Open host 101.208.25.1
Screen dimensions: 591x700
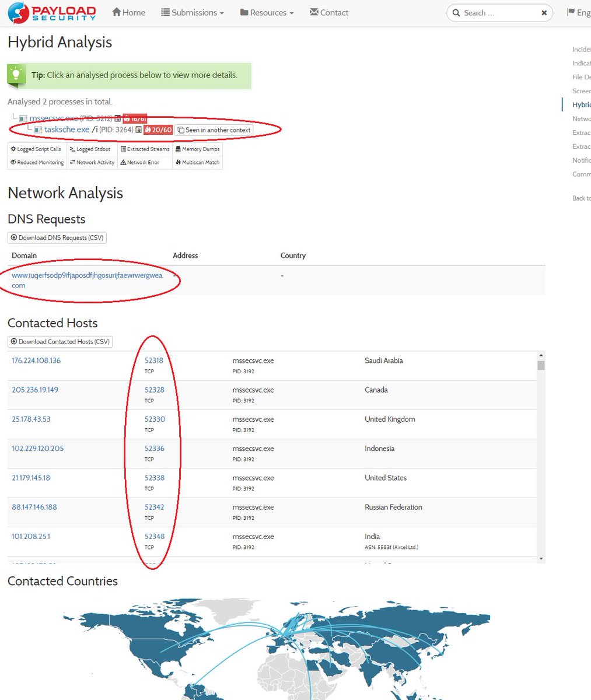coord(31,537)
